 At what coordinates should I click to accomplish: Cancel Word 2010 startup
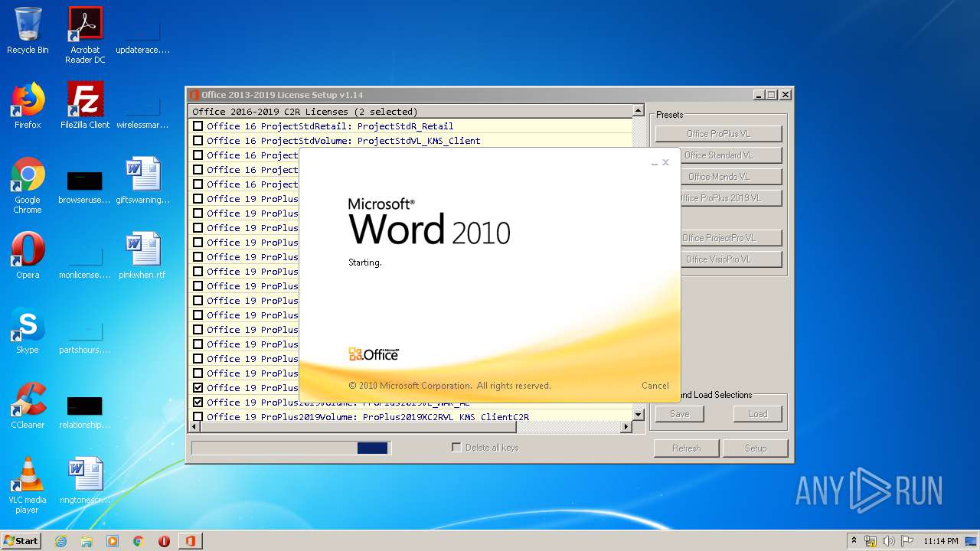655,386
